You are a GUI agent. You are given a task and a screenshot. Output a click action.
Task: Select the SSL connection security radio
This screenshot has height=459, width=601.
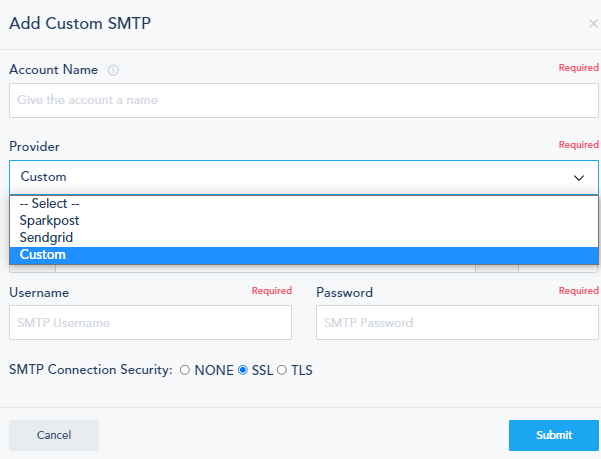click(x=242, y=370)
